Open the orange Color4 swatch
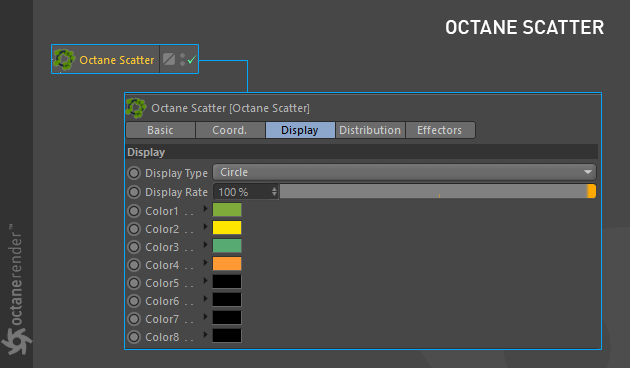Image resolution: width=630 pixels, height=368 pixels. point(227,264)
